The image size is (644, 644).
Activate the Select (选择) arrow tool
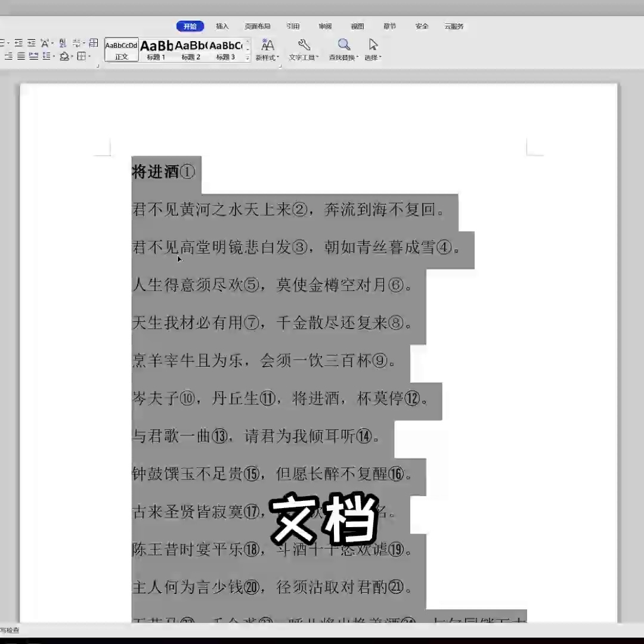372,45
